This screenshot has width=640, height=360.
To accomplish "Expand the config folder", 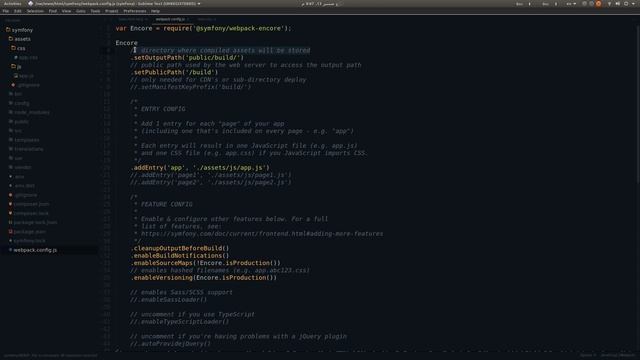I will [22, 103].
